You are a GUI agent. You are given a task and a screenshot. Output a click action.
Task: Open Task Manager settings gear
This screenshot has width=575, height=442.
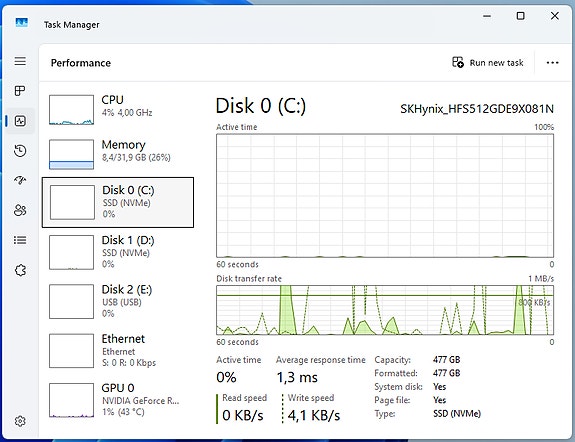pyautogui.click(x=20, y=421)
